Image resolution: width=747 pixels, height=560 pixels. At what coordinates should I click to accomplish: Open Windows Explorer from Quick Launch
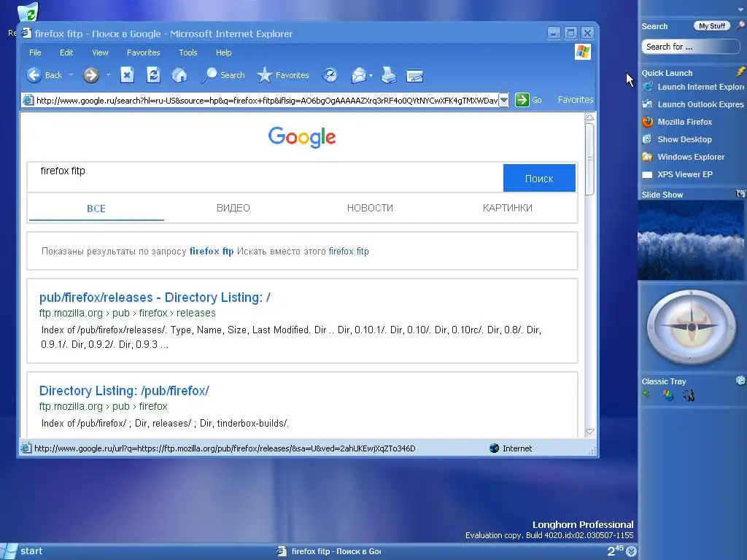point(684,157)
